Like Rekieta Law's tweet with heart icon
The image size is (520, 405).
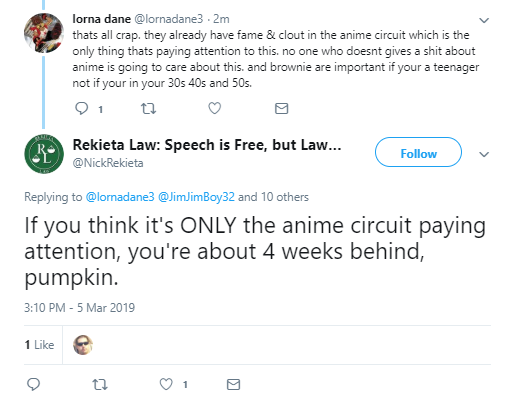coord(166,384)
